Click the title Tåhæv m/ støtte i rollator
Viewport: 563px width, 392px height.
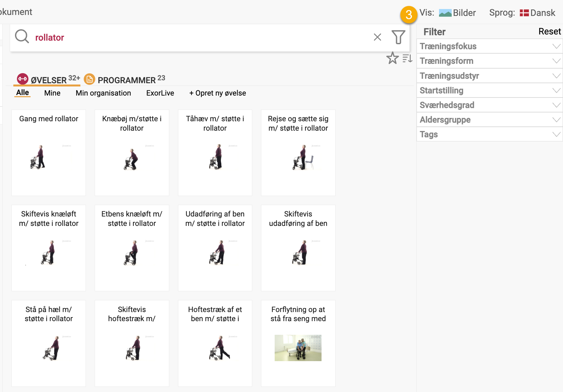tap(215, 124)
